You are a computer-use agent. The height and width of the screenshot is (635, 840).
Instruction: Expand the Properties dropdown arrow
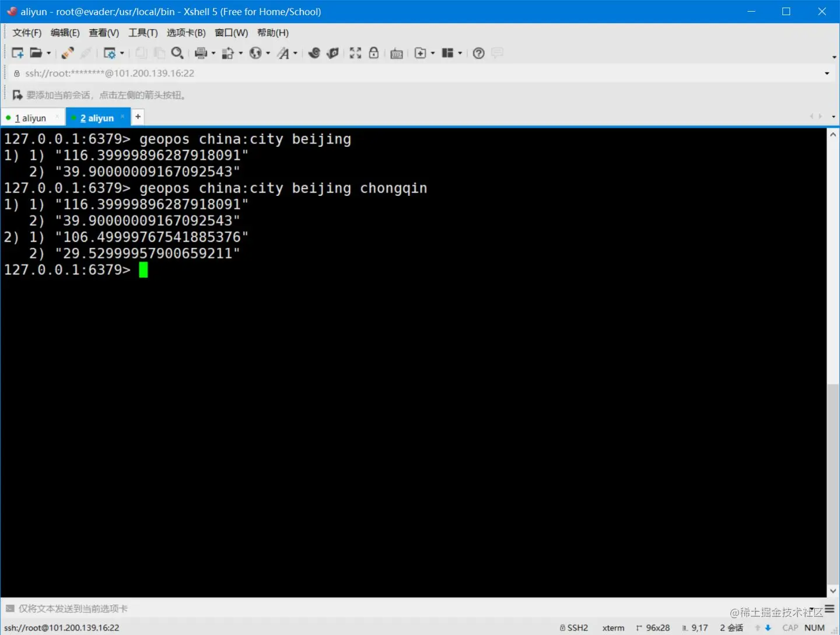[122, 53]
